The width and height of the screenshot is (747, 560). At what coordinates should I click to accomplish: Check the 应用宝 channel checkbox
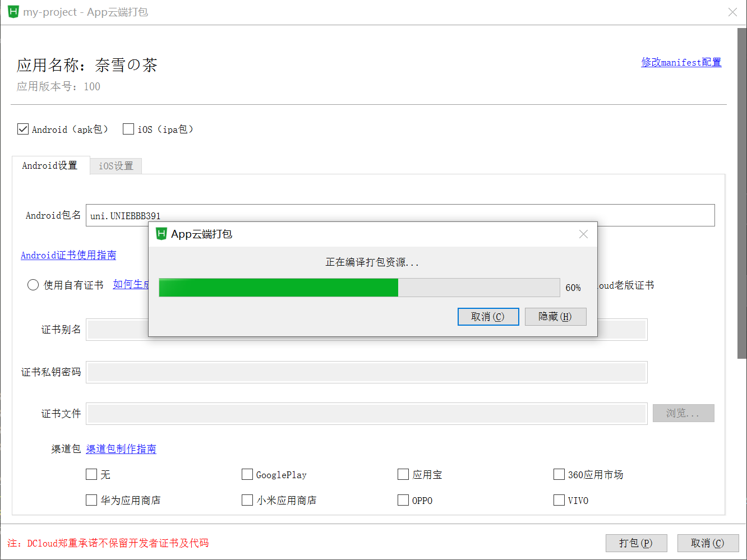click(403, 474)
